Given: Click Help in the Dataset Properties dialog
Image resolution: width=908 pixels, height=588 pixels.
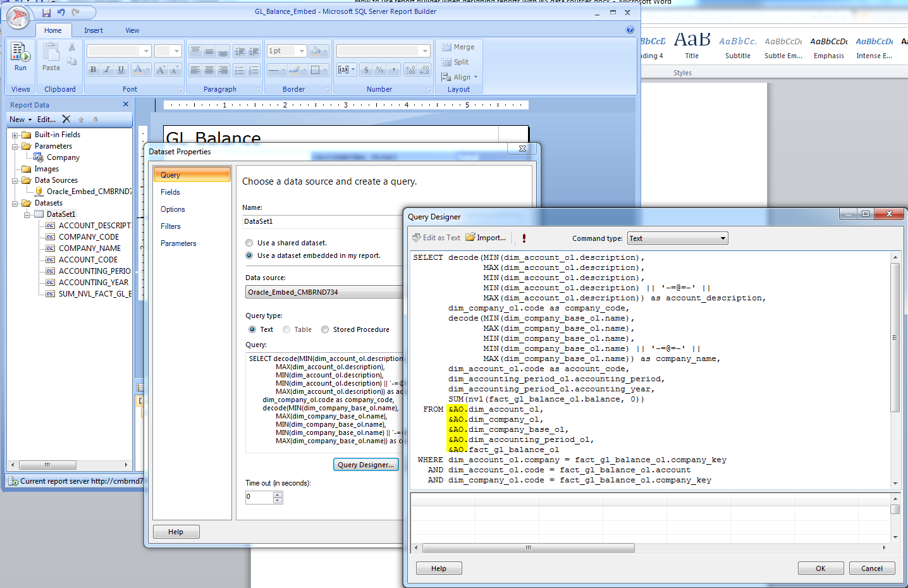Looking at the screenshot, I should coord(176,532).
